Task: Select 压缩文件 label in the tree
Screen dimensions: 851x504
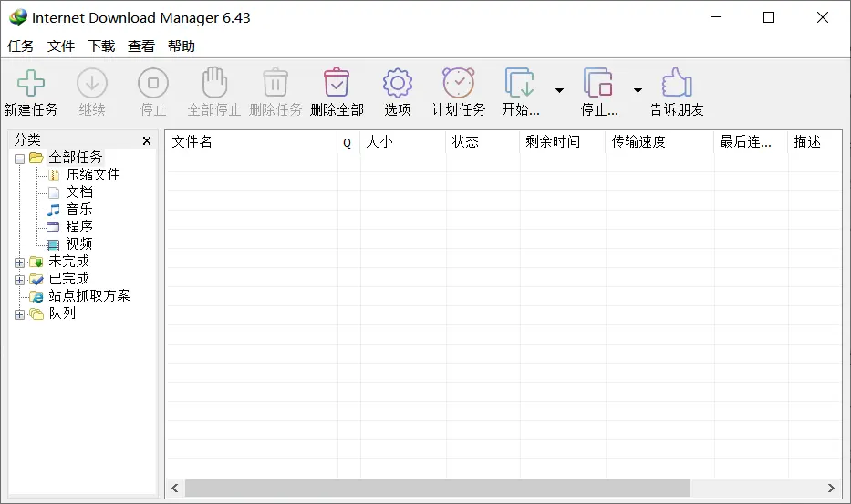Action: pos(93,175)
